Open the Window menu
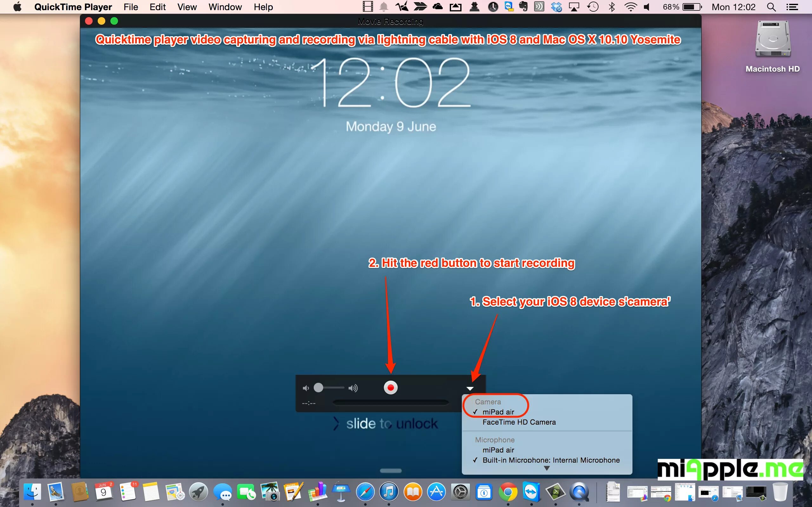Screen dimensions: 812x507 [x=225, y=7]
